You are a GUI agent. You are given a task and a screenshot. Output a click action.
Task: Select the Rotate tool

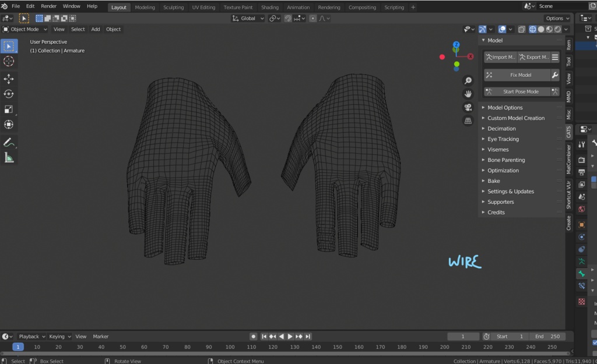point(9,94)
